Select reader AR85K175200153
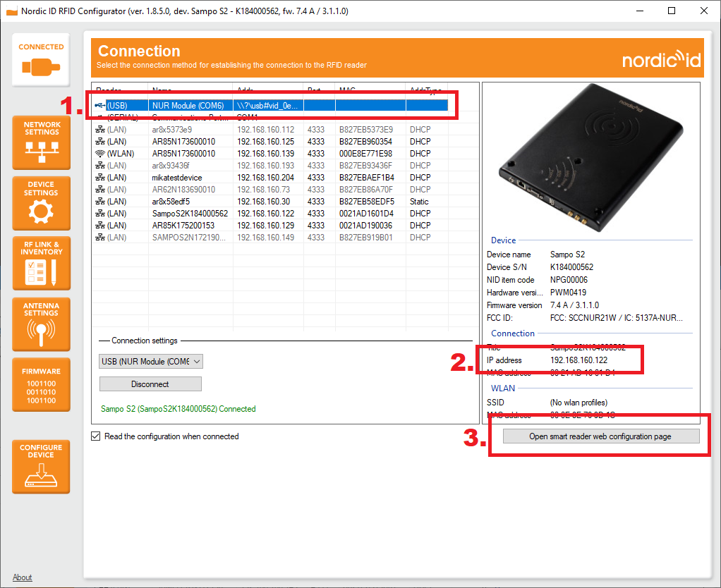This screenshot has height=588, width=721. coord(272,225)
